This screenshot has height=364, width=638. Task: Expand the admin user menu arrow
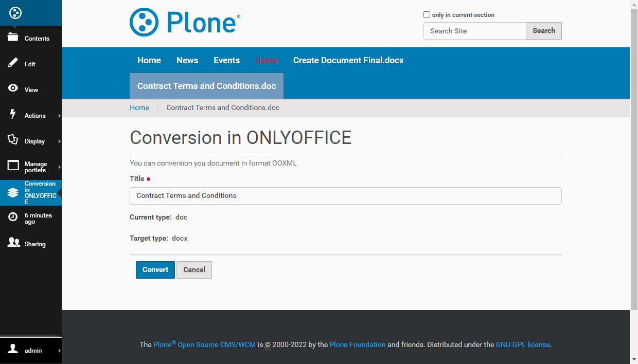click(59, 351)
